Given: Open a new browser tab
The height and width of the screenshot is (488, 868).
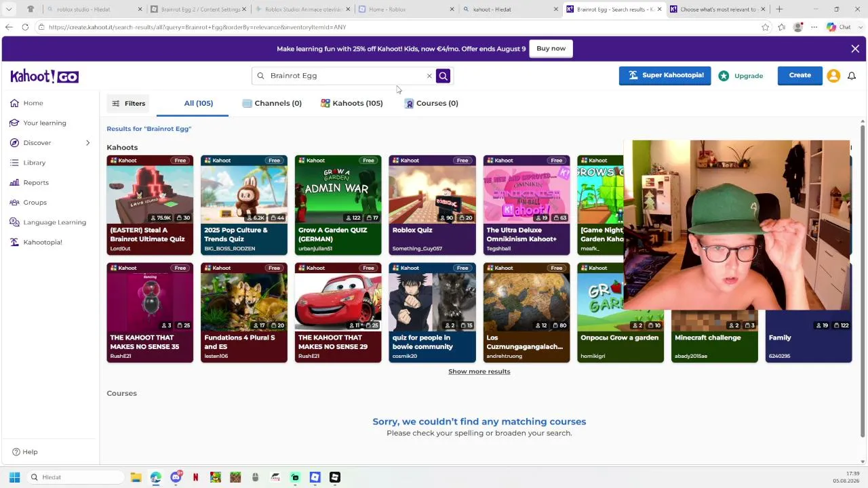Looking at the screenshot, I should tap(779, 9).
